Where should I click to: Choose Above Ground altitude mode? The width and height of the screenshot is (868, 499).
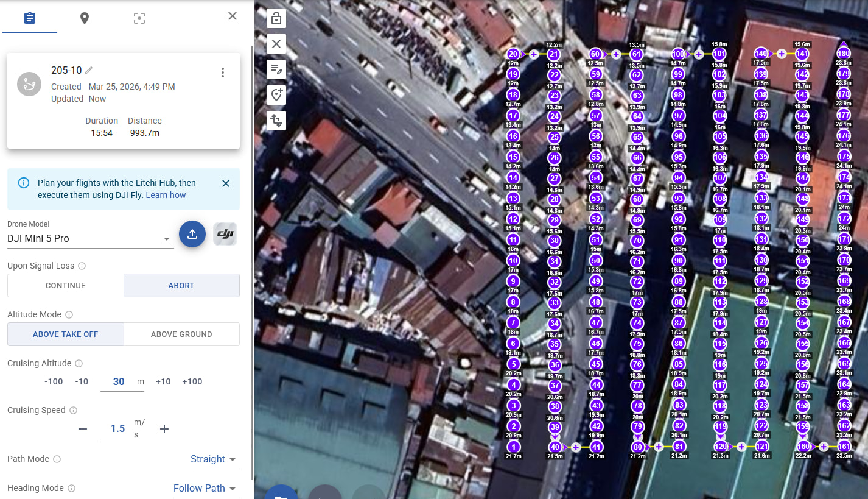181,334
